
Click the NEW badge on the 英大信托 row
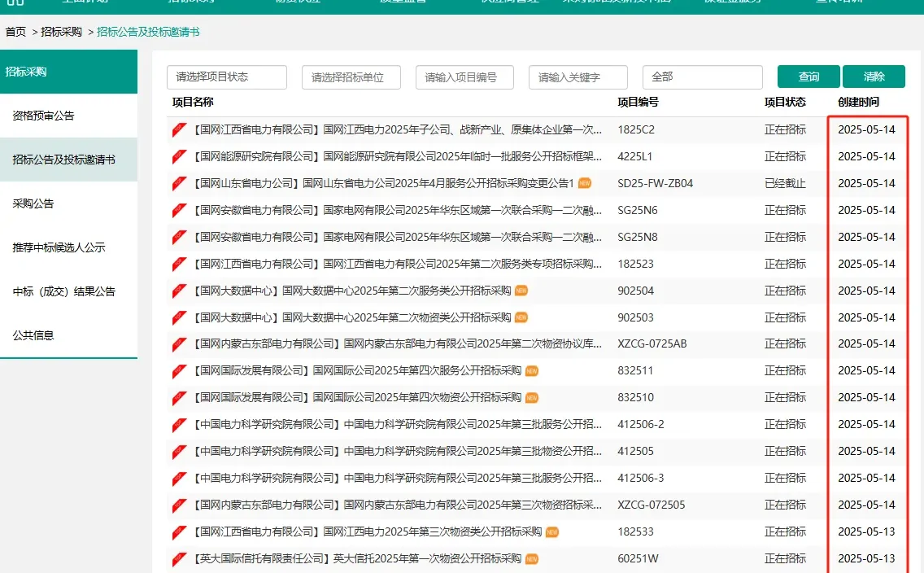click(531, 559)
